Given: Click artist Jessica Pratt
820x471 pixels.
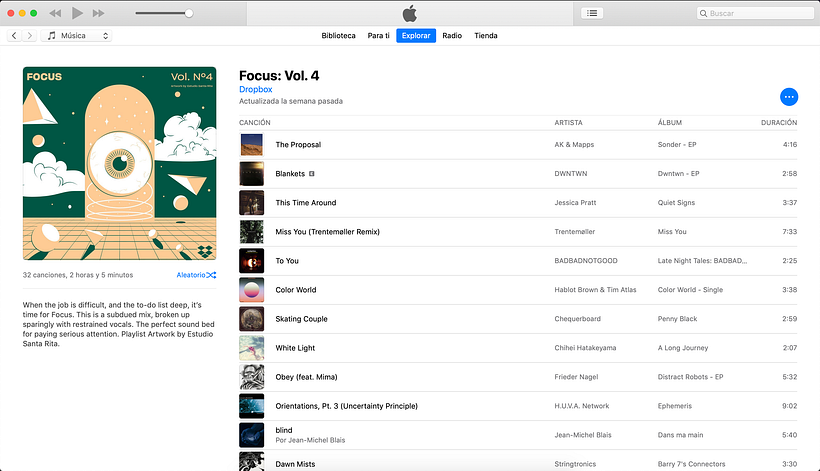Looking at the screenshot, I should [575, 203].
